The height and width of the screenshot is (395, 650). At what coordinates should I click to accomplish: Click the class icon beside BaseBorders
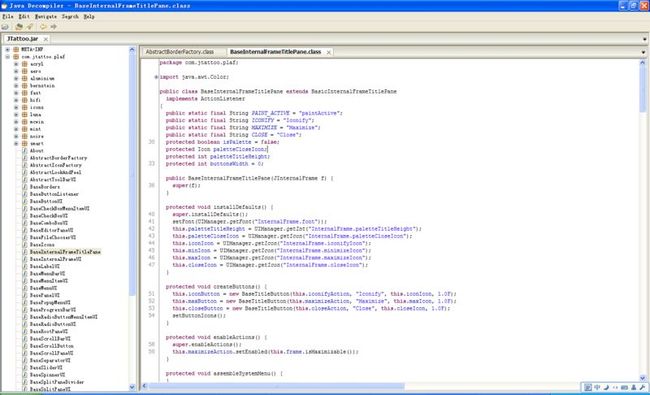[25, 187]
